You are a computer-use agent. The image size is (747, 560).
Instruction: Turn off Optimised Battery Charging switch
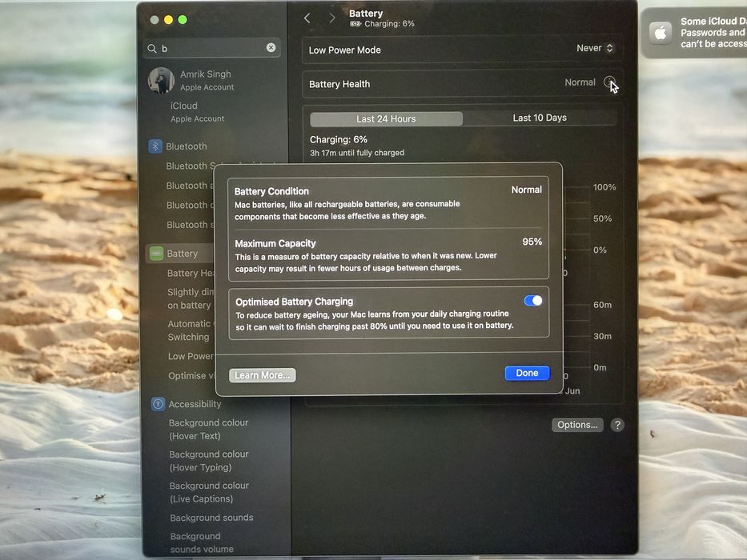point(532,301)
